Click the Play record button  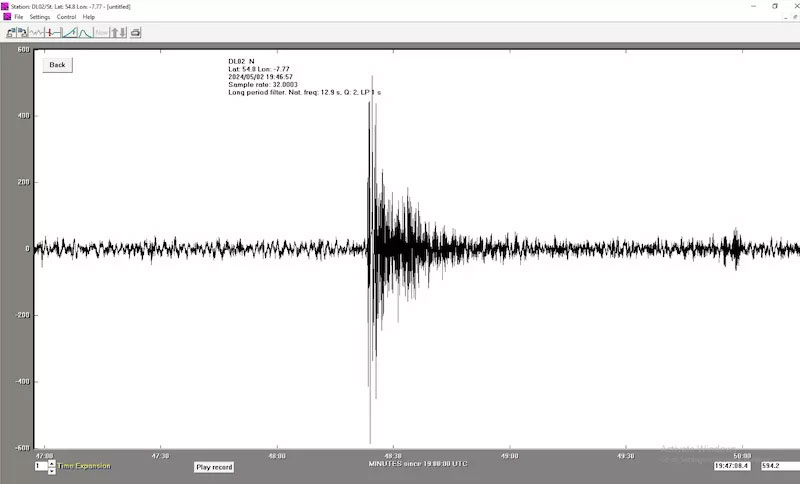click(214, 467)
